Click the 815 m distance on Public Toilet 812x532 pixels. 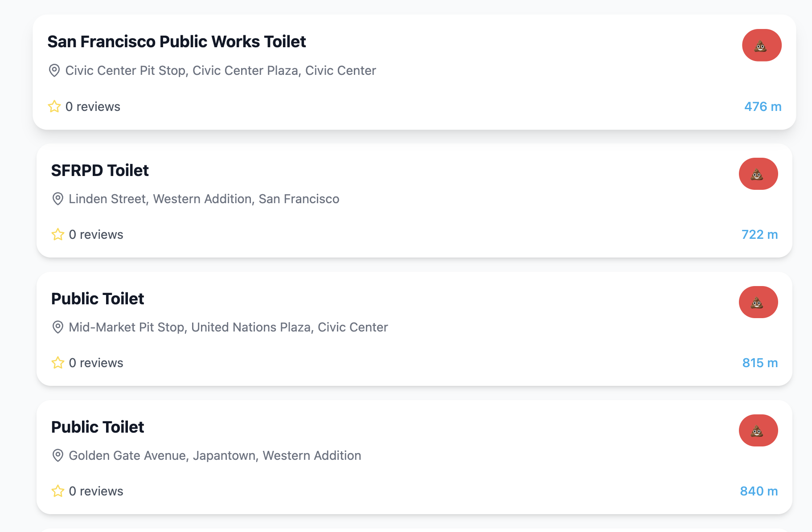[760, 363]
